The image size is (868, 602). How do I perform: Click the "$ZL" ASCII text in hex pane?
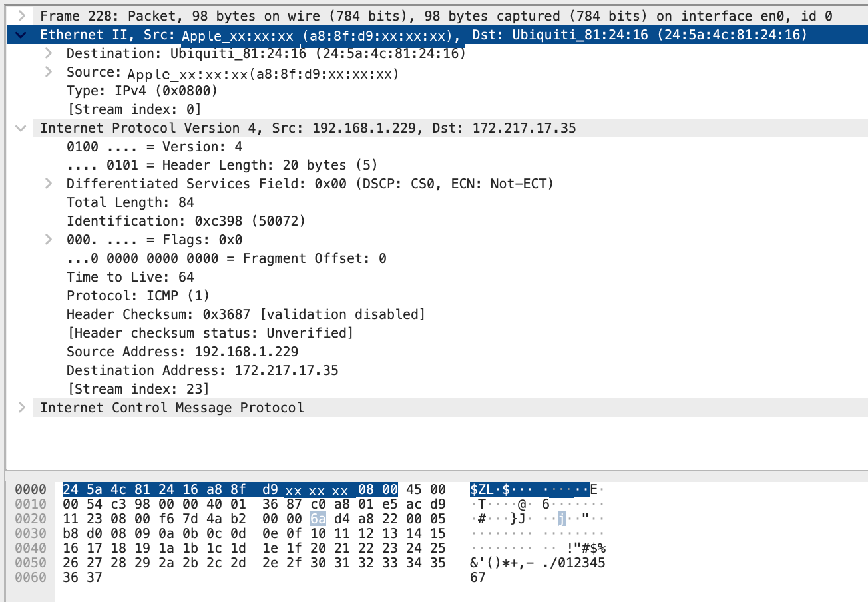(482, 490)
